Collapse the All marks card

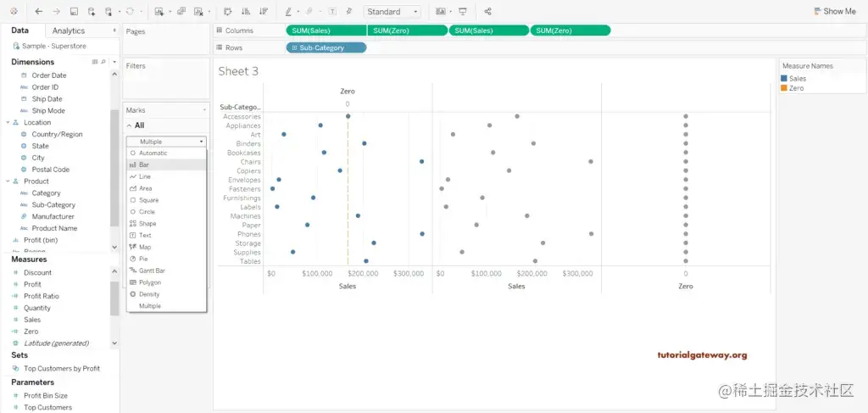[130, 126]
